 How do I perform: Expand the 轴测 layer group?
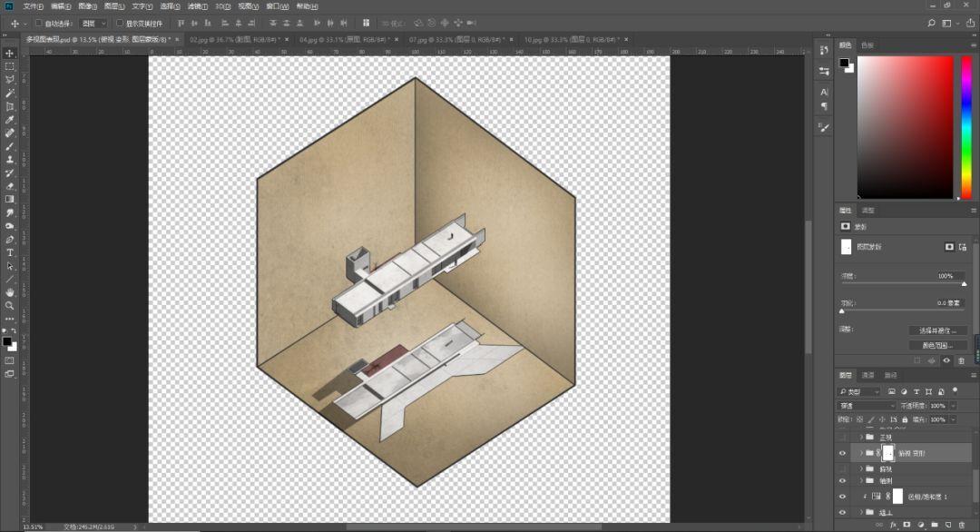click(x=861, y=481)
